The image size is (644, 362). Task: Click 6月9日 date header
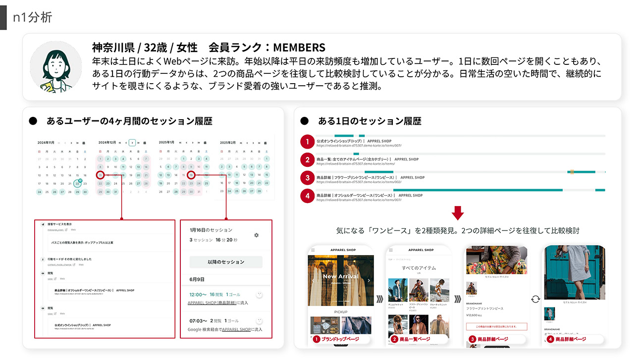click(197, 279)
